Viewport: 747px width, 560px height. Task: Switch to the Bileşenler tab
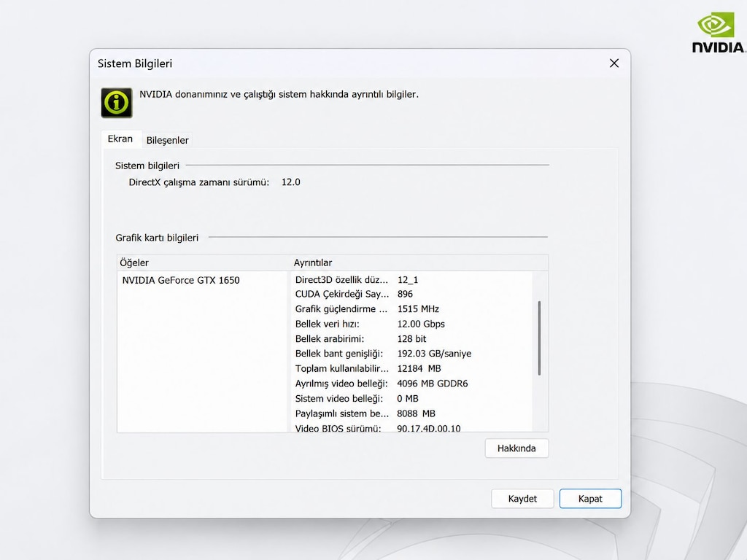167,140
